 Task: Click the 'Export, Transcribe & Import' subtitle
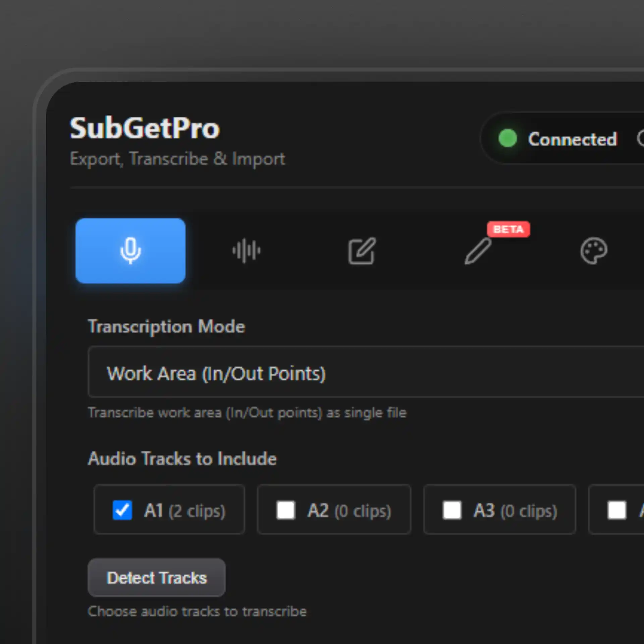pyautogui.click(x=178, y=159)
